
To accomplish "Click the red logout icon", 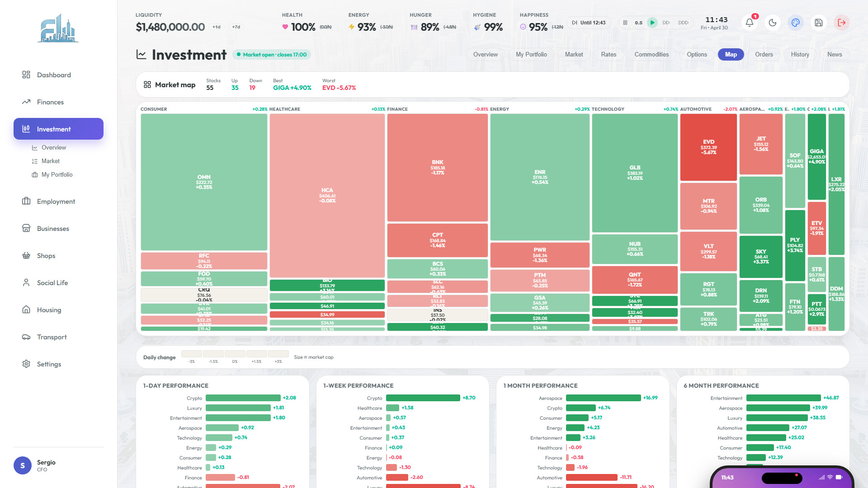I will (x=842, y=23).
